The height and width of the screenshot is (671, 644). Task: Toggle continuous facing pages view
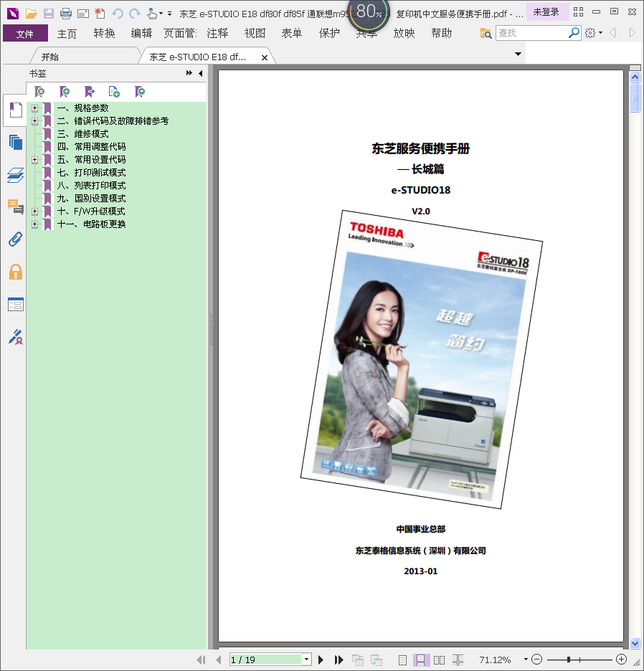point(458,660)
